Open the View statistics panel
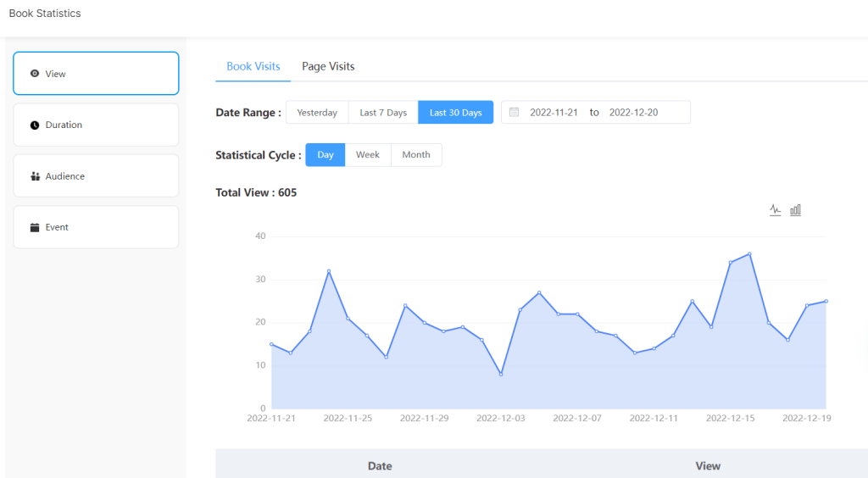 (96, 74)
